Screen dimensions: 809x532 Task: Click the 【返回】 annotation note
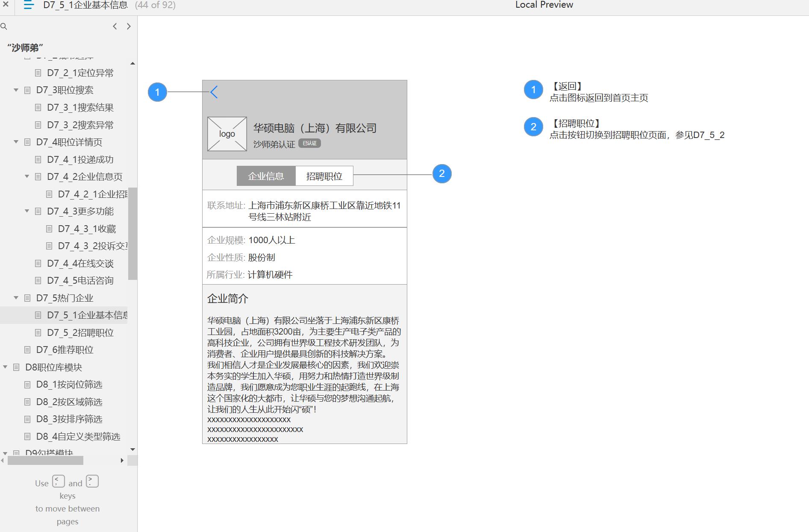(598, 92)
